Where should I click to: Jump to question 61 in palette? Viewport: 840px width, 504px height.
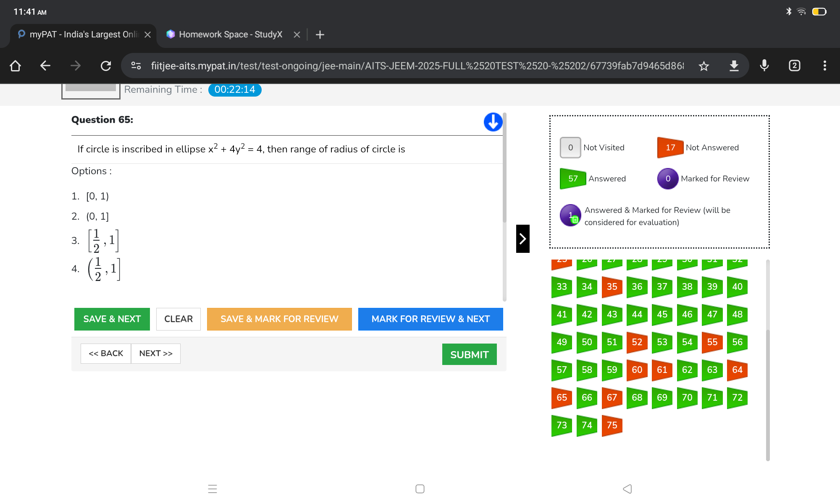click(x=662, y=370)
